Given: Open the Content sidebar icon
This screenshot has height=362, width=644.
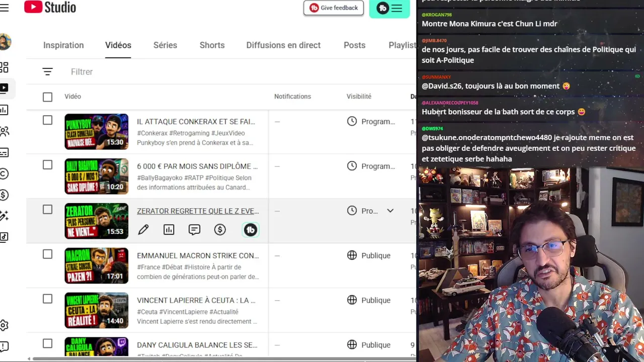Looking at the screenshot, I should [4, 88].
